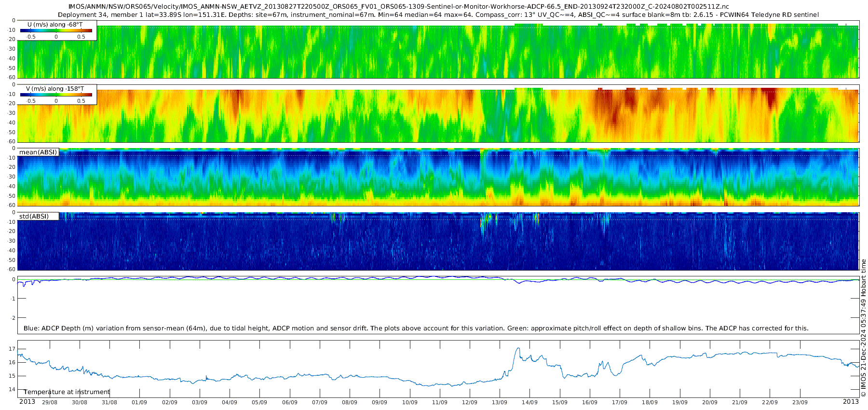Click the 0.5 tick in the U colorbar legend
868x410 pixels.
coord(81,37)
